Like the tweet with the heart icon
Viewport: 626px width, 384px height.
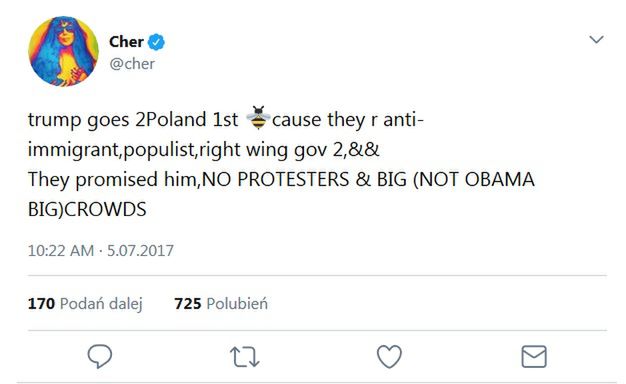(x=389, y=356)
